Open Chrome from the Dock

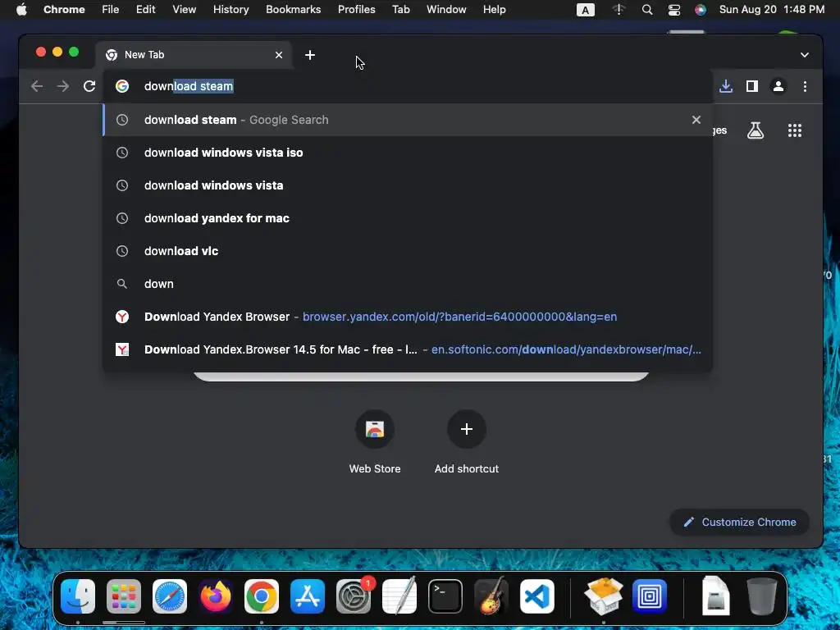point(262,596)
